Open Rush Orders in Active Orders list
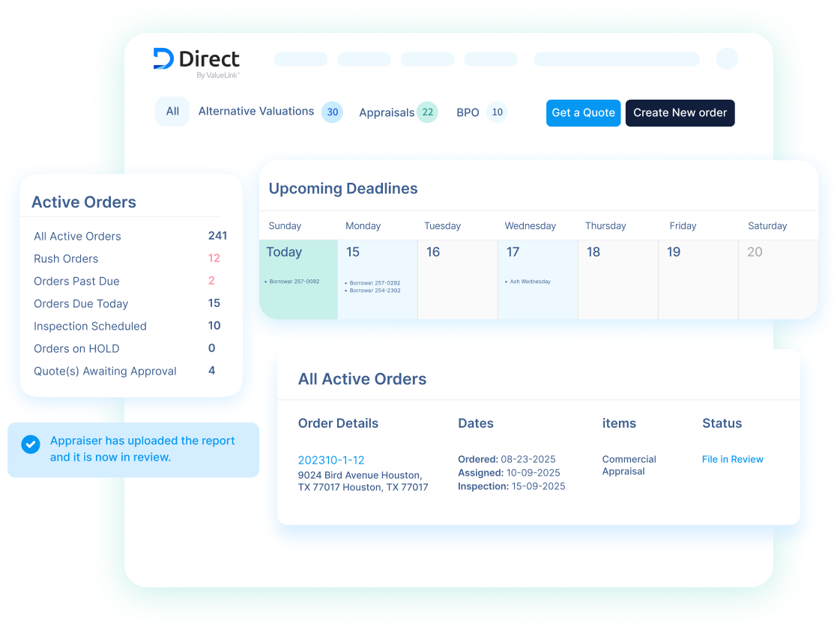Screen dimensions: 840x630 pos(66,258)
